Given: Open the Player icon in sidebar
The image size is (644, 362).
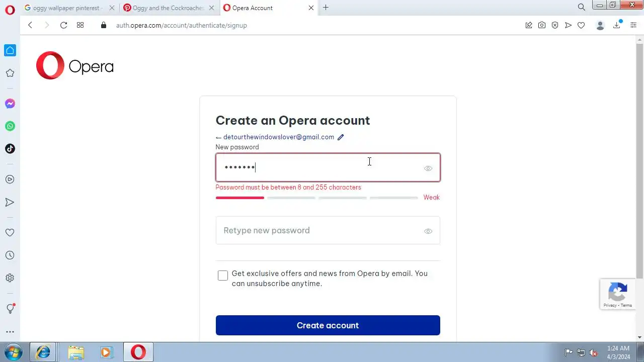Looking at the screenshot, I should pyautogui.click(x=10, y=179).
